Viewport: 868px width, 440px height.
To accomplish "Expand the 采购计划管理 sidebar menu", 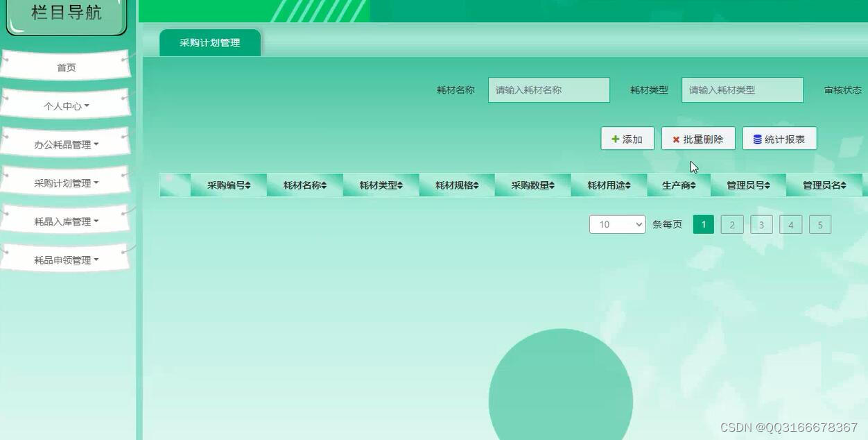I will pyautogui.click(x=66, y=183).
